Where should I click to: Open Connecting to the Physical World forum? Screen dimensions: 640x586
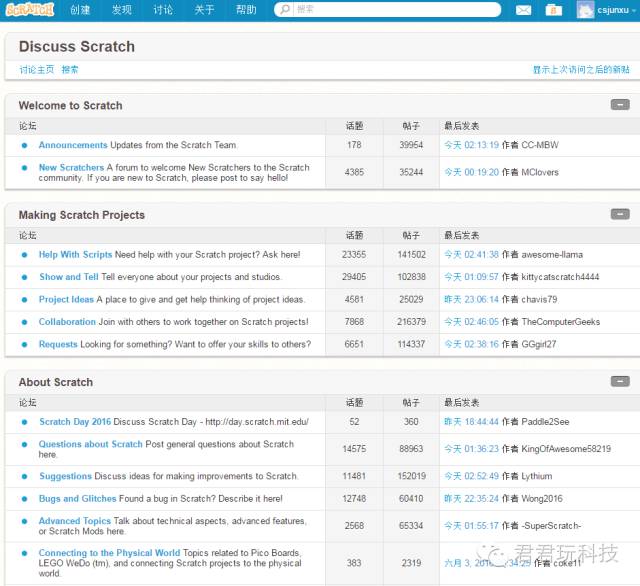click(x=109, y=553)
